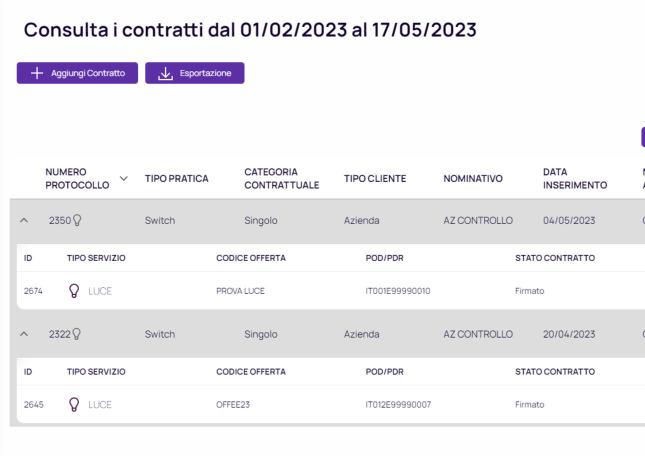
Task: Click the download icon in Esportazione
Action: 164,73
